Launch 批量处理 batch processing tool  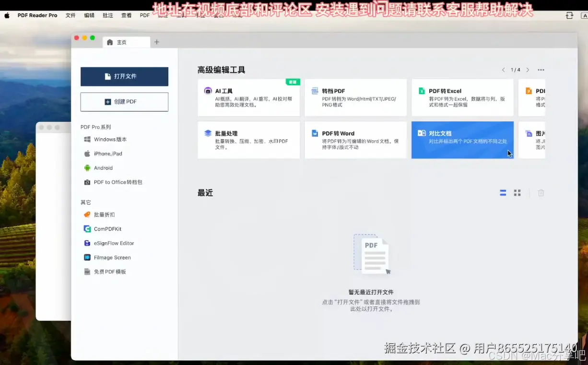tap(248, 140)
